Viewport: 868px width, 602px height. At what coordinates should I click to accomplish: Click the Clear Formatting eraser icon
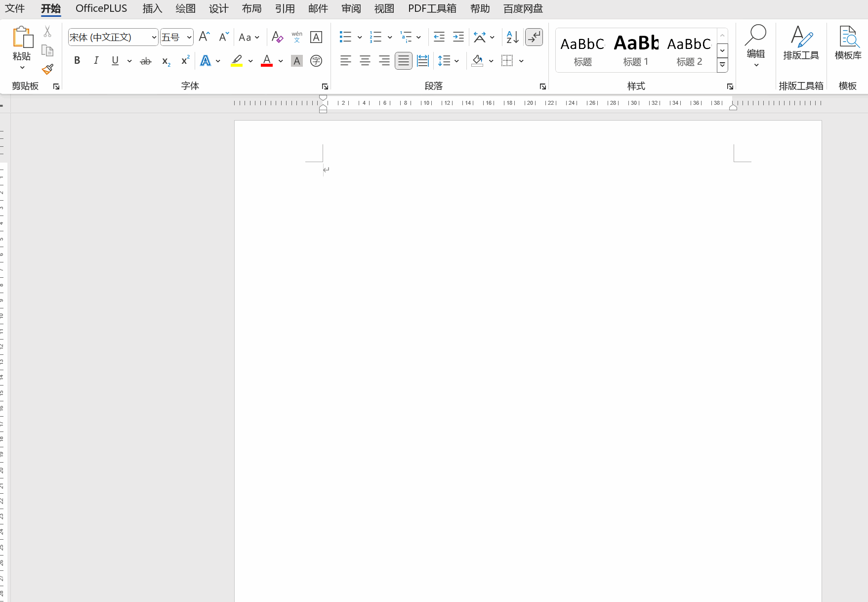coord(277,37)
